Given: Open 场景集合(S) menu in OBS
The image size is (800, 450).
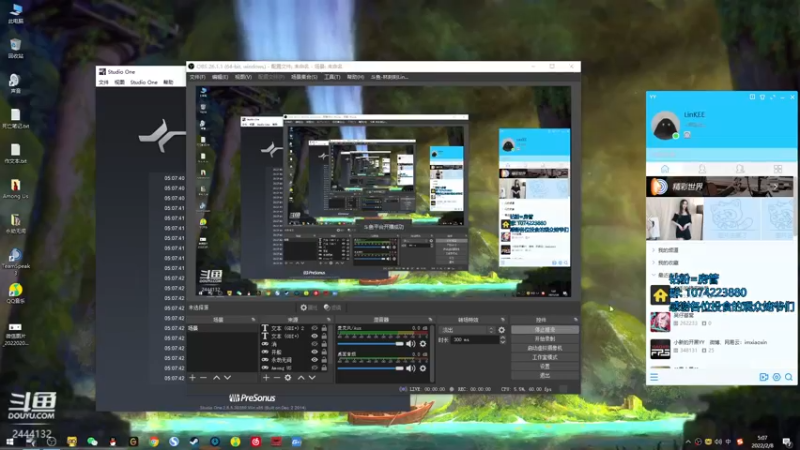Looking at the screenshot, I should coord(304,77).
